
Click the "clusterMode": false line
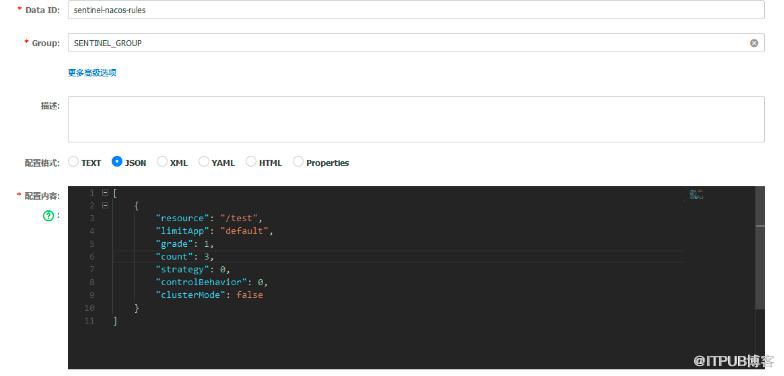point(210,295)
